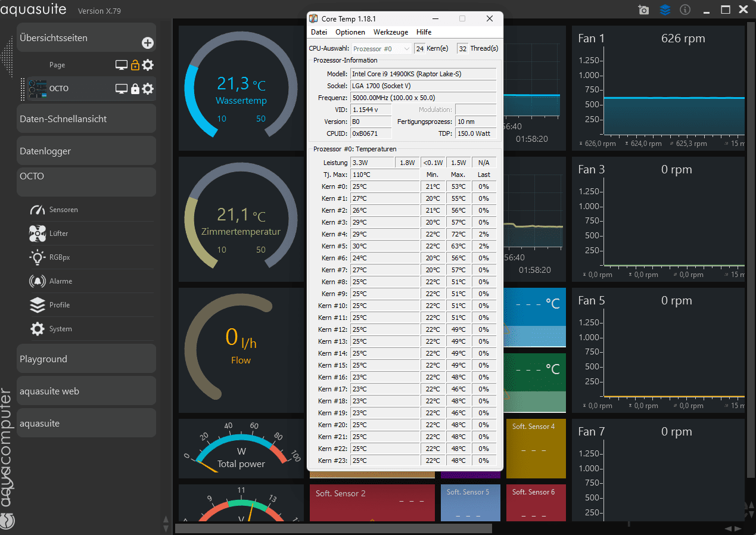The image size is (756, 535).
Task: Expand the Playground section
Action: [86, 359]
